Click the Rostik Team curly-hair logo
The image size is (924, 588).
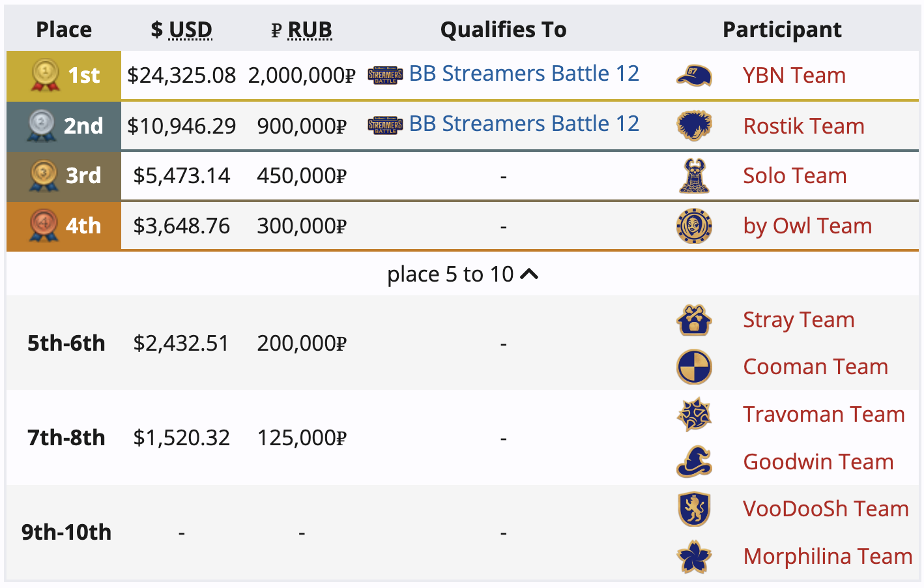pyautogui.click(x=694, y=126)
